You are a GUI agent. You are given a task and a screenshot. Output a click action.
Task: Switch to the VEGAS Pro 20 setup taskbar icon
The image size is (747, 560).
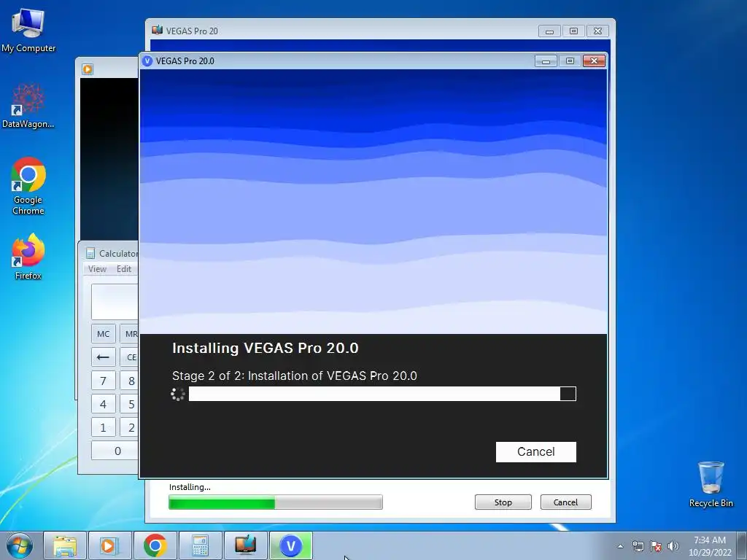pos(245,545)
